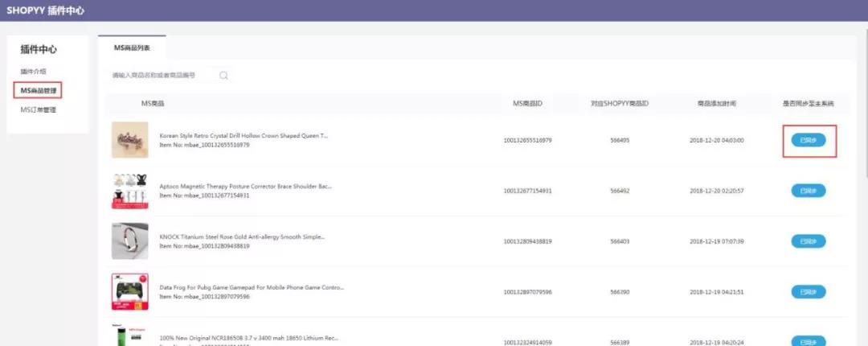
Task: Select add time 2018-12-19 07:07:39
Action: (716, 241)
